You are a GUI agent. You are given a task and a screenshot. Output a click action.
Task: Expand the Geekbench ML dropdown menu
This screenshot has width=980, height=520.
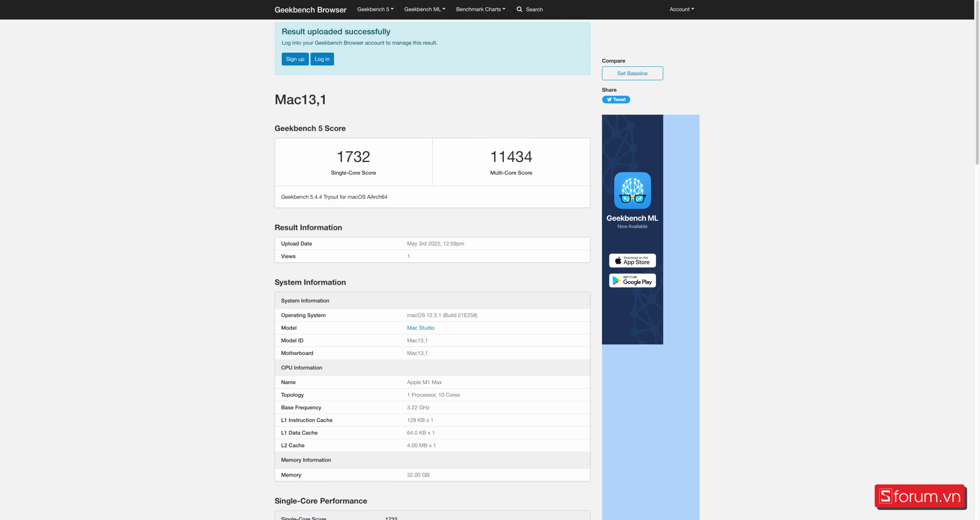coord(424,9)
